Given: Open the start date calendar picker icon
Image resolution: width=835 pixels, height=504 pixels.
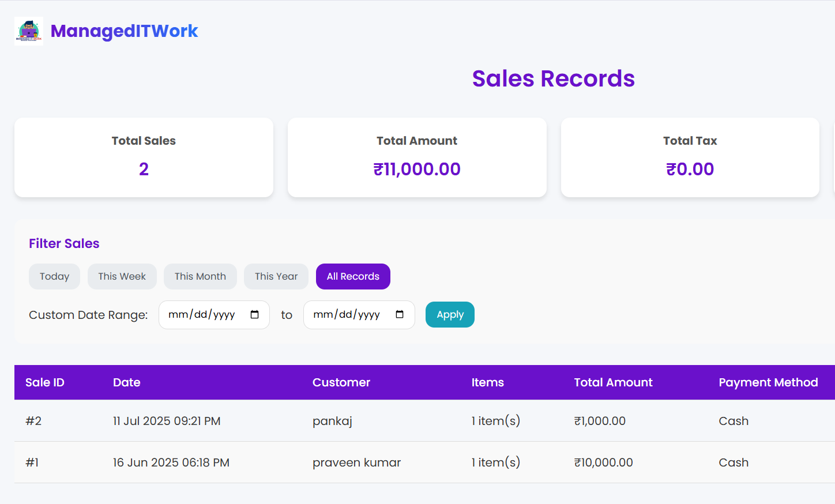Looking at the screenshot, I should coord(254,315).
